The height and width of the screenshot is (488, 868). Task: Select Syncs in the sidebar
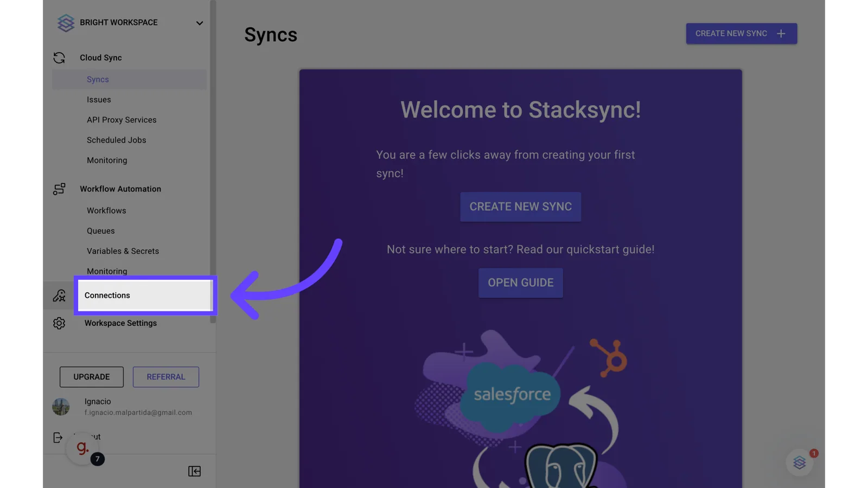pyautogui.click(x=129, y=79)
